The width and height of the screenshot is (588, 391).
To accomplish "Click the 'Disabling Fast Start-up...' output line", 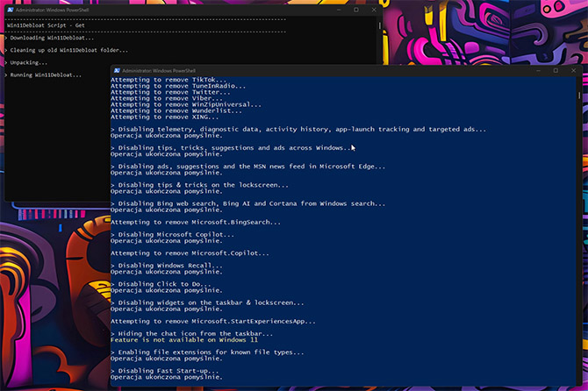I will coord(169,370).
